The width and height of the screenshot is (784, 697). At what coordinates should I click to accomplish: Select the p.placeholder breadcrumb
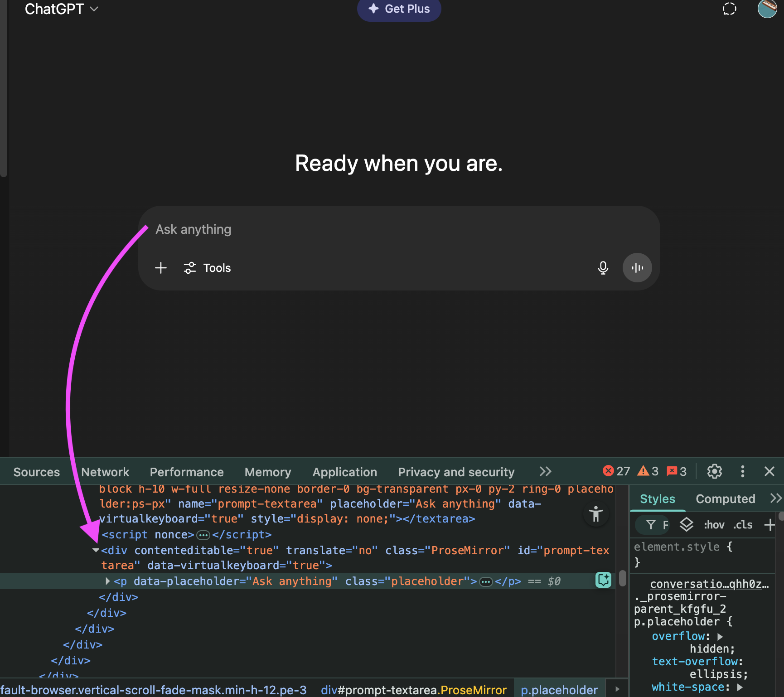pyautogui.click(x=560, y=690)
